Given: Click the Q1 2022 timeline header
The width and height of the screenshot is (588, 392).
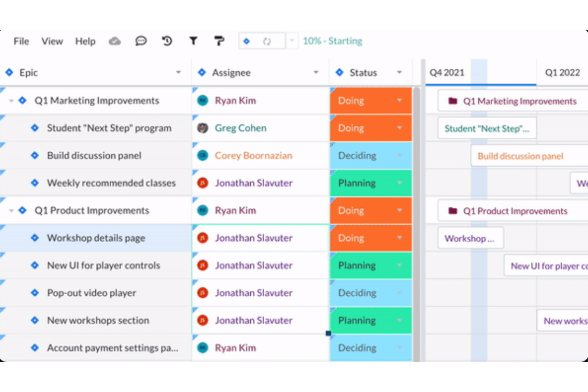Looking at the screenshot, I should tap(562, 72).
